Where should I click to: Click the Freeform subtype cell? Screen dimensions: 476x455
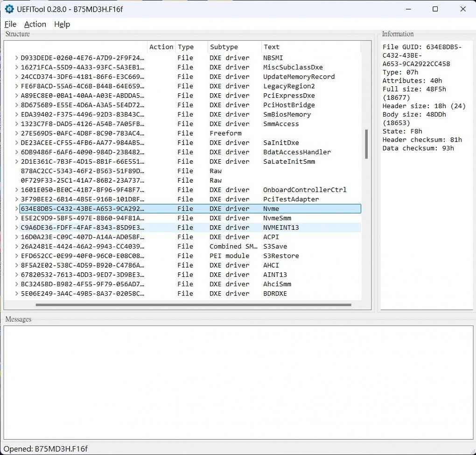click(x=225, y=133)
